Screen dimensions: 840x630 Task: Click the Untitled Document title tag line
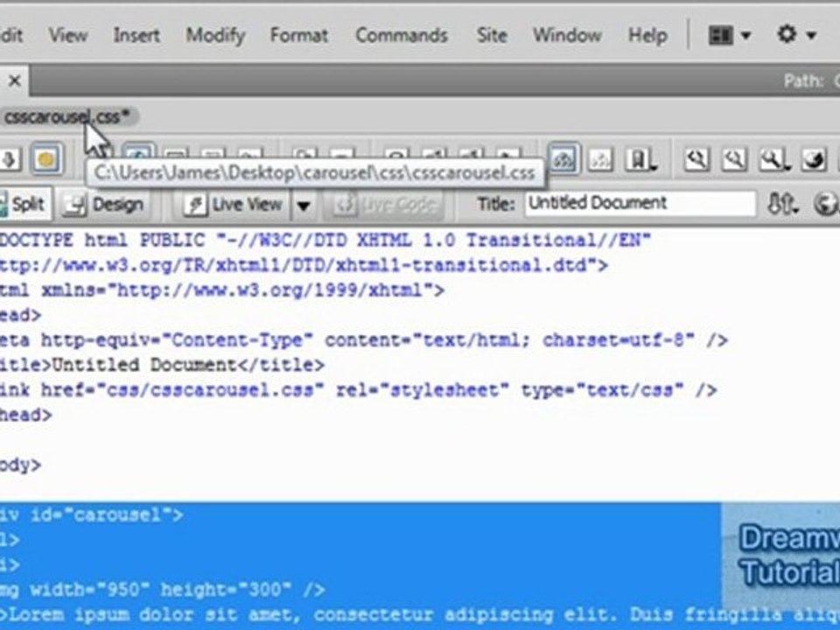pos(162,365)
